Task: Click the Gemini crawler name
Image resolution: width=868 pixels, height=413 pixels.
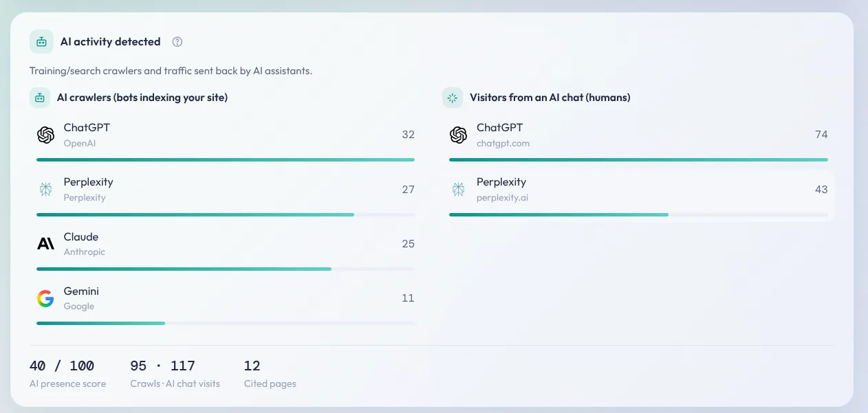Action: click(x=81, y=291)
